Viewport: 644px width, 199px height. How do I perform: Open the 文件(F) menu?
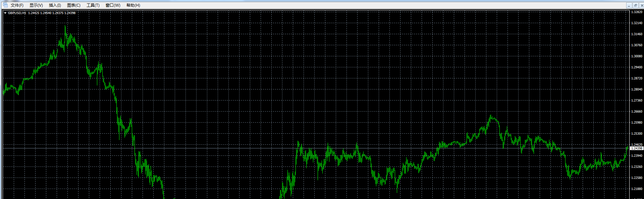17,5
